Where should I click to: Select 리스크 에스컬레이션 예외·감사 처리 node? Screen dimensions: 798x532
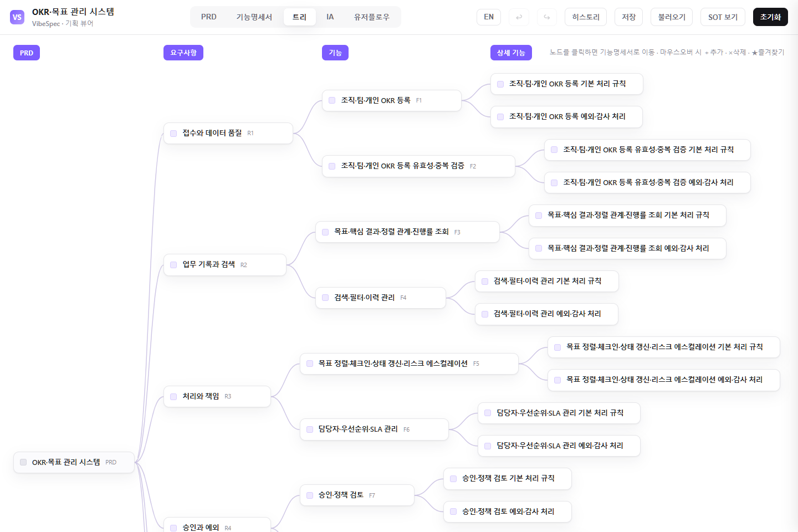pyautogui.click(x=663, y=380)
